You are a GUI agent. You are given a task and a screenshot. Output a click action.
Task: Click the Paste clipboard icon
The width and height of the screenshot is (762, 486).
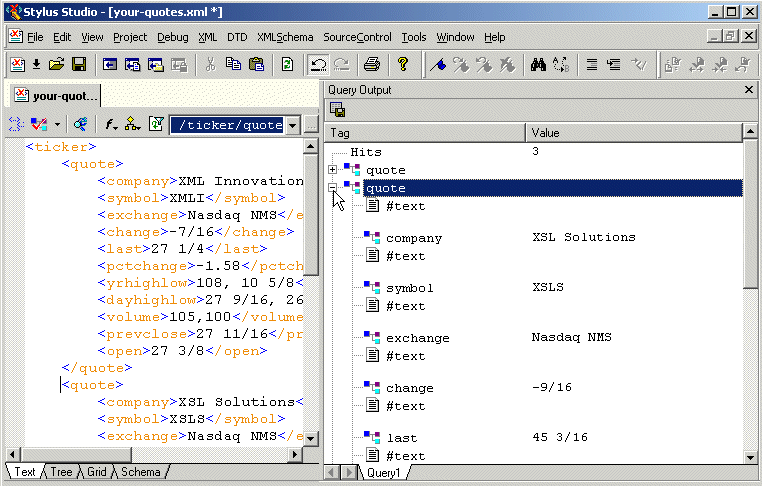256,65
